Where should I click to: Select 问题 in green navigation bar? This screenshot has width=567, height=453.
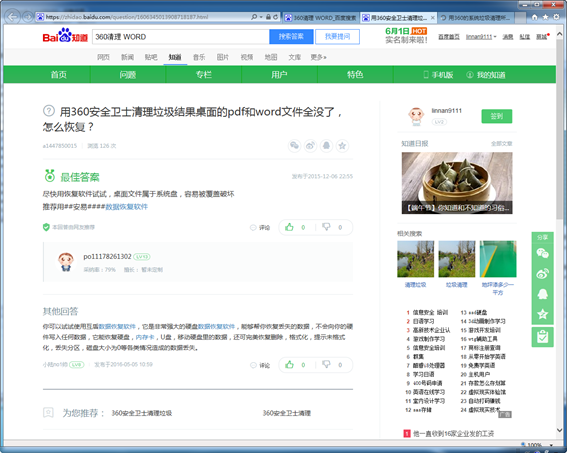(x=128, y=74)
